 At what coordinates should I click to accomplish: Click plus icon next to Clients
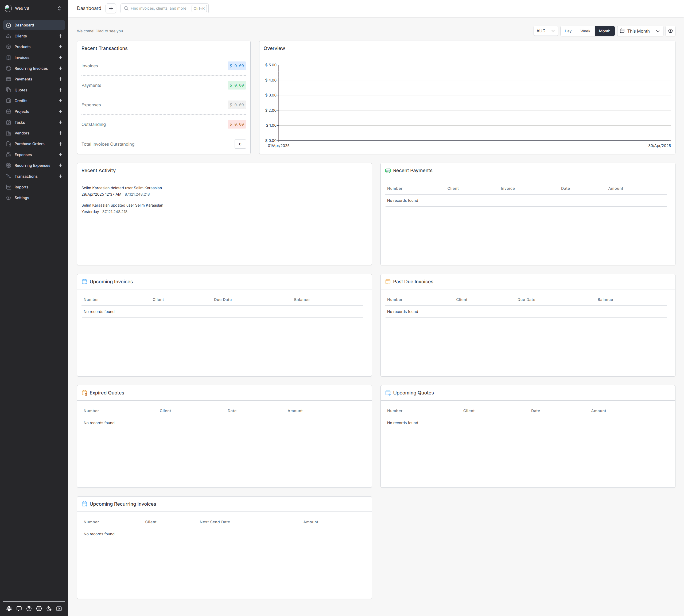tap(60, 36)
